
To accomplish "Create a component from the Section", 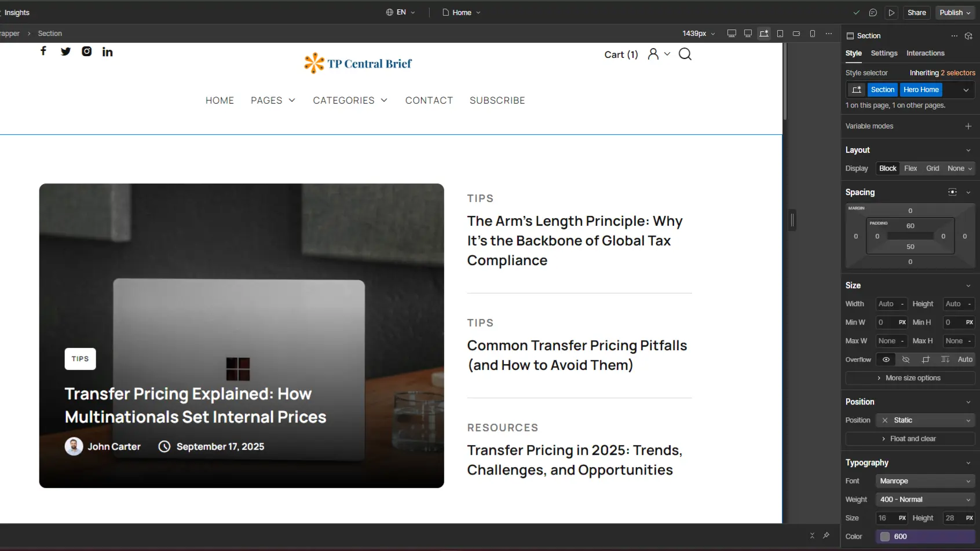I will pyautogui.click(x=968, y=35).
